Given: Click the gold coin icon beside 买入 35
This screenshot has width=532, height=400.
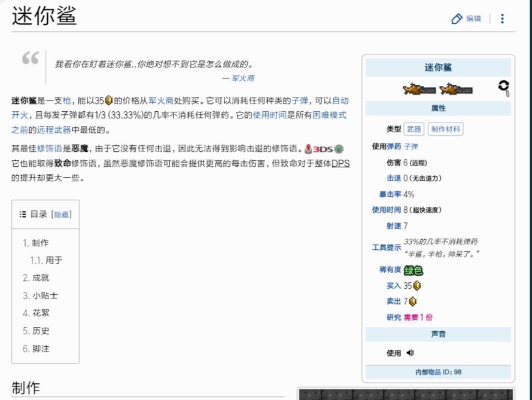Looking at the screenshot, I should click(x=417, y=286).
